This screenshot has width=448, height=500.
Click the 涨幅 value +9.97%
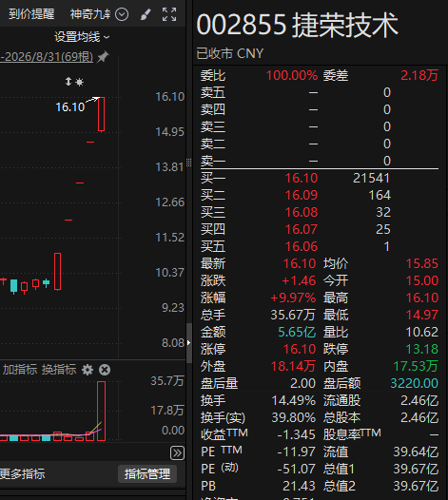[x=293, y=298]
